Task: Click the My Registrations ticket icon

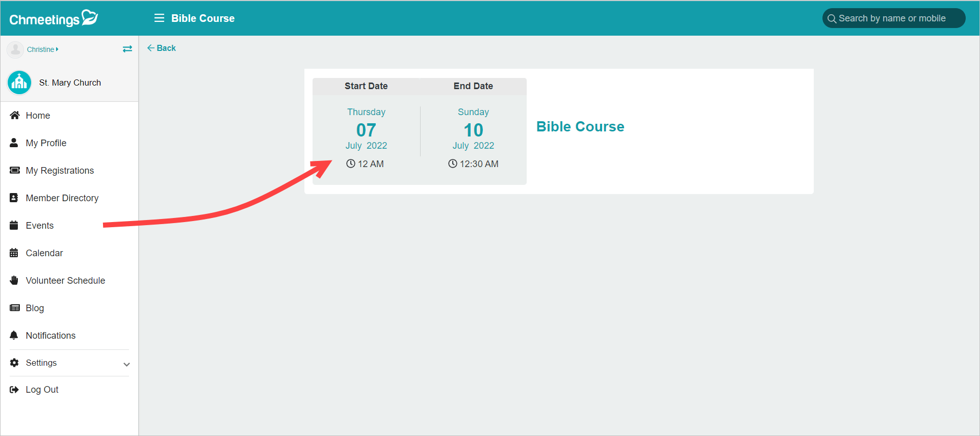Action: click(x=15, y=170)
